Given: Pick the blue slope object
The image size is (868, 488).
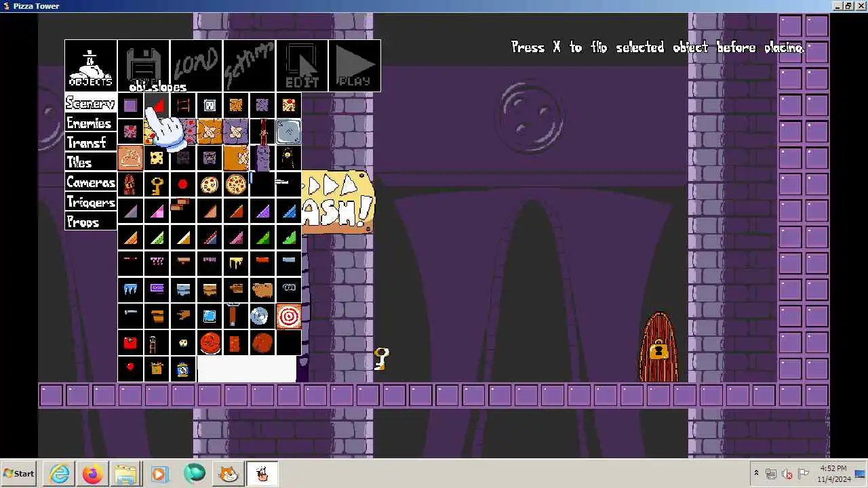Looking at the screenshot, I should pyautogui.click(x=289, y=211).
